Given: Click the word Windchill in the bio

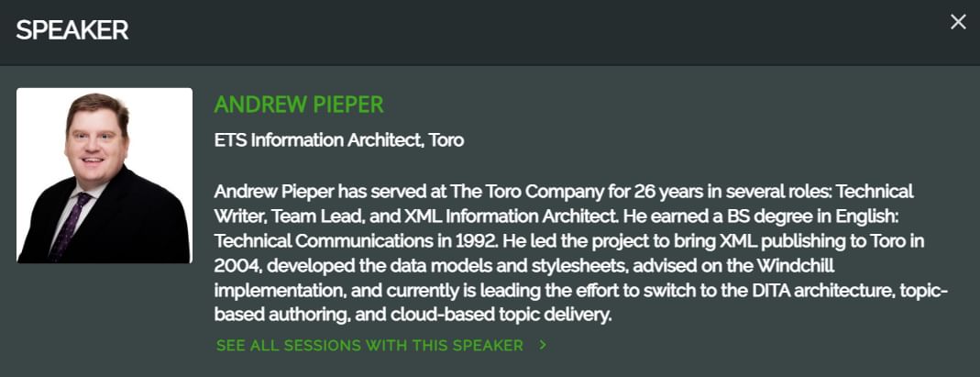Looking at the screenshot, I should [796, 265].
